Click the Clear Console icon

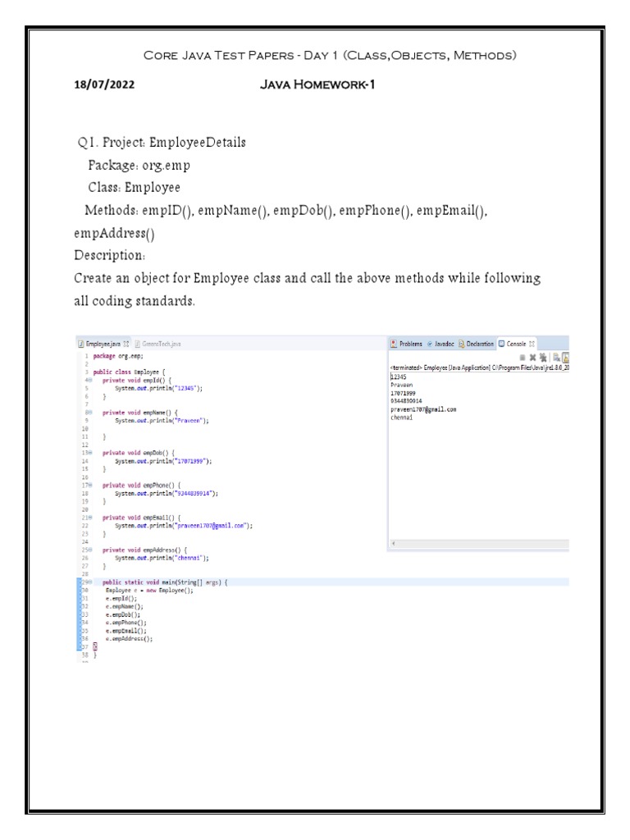pos(557,358)
